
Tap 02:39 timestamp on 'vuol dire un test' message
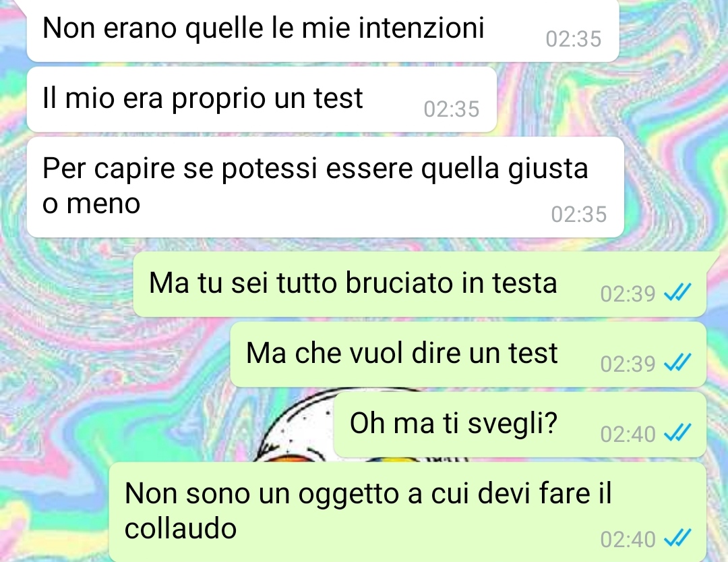click(x=628, y=364)
